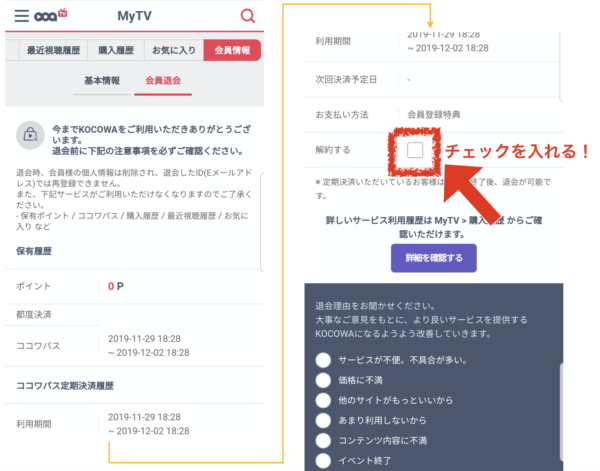Viewport: 600px width, 471px height.
Task: Click the 0 P points value
Action: coord(116,286)
